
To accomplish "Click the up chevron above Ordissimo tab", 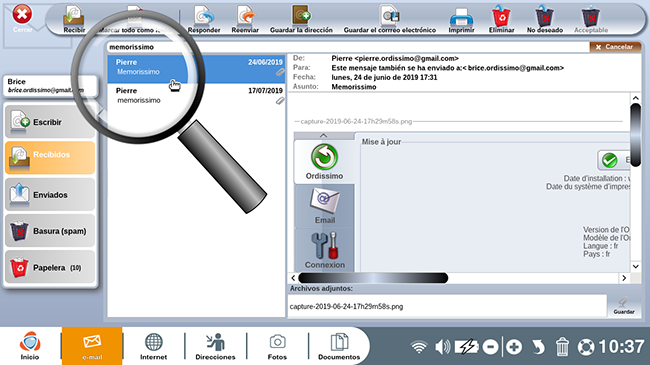I will pyautogui.click(x=323, y=136).
